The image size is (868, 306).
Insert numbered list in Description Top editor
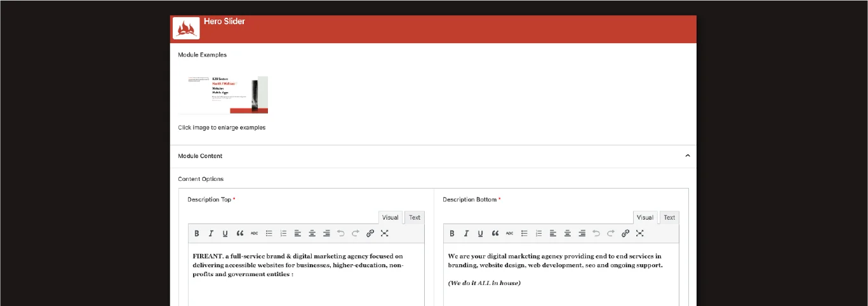coord(283,234)
